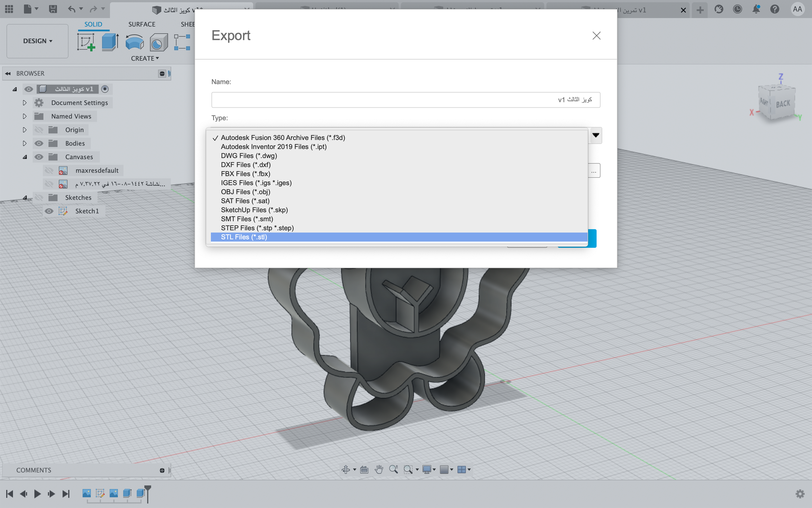Open the AA user account menu
This screenshot has height=508, width=812.
(x=797, y=9)
